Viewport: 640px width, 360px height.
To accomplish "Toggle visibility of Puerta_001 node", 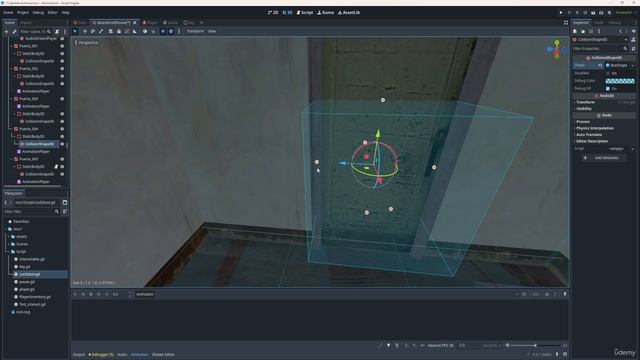I will point(62,46).
